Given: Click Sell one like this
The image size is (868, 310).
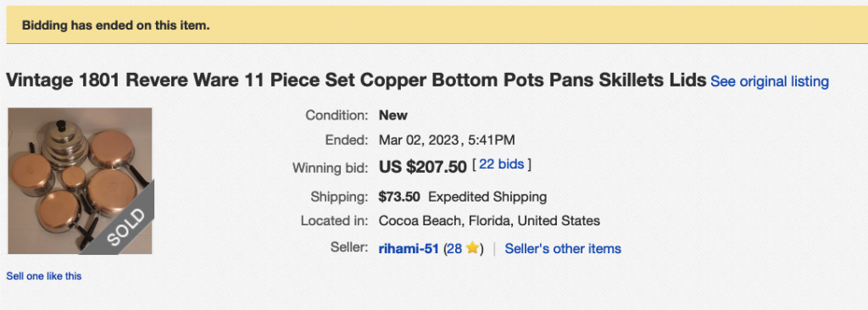Looking at the screenshot, I should pyautogui.click(x=44, y=275).
